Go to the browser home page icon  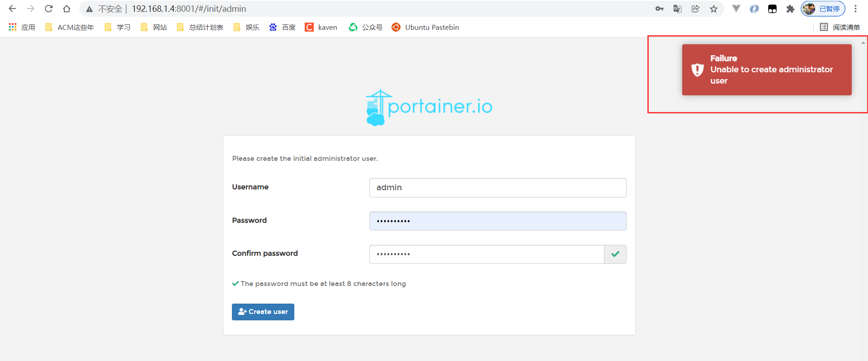click(x=66, y=9)
